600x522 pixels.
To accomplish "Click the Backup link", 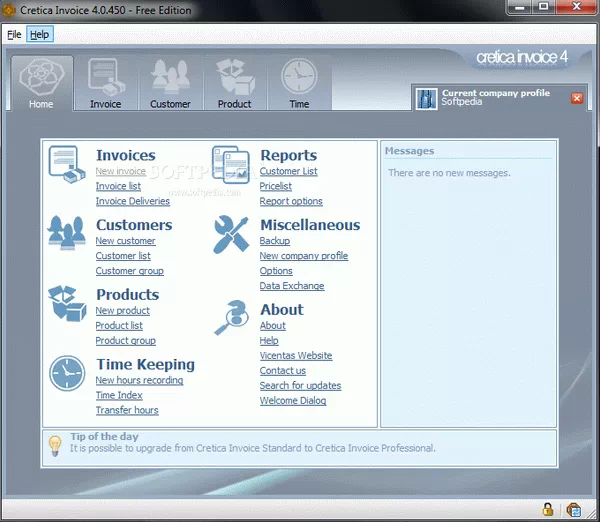I will (x=275, y=241).
